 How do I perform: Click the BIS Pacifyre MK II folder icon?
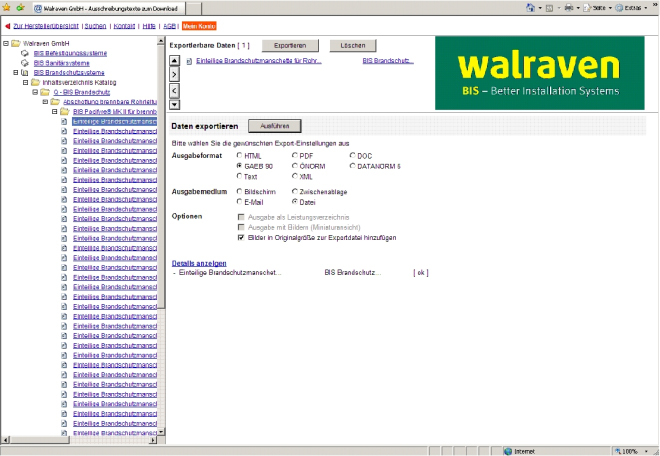(64, 111)
